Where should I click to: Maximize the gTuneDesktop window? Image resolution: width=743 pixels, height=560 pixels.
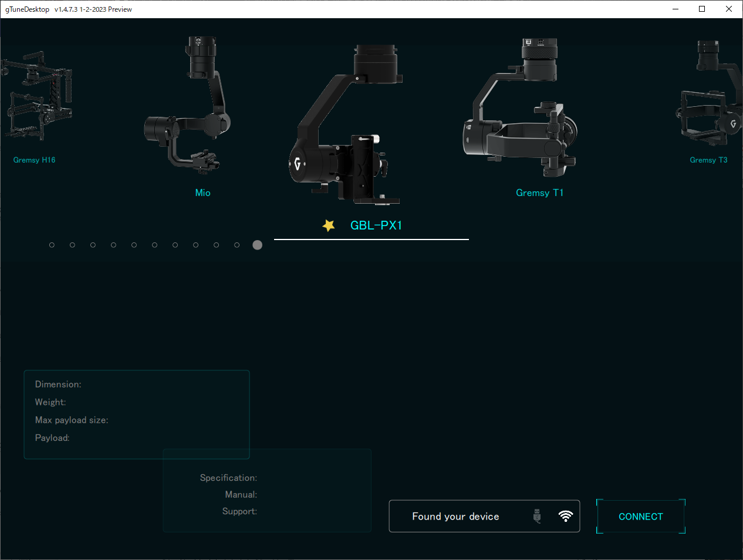702,9
